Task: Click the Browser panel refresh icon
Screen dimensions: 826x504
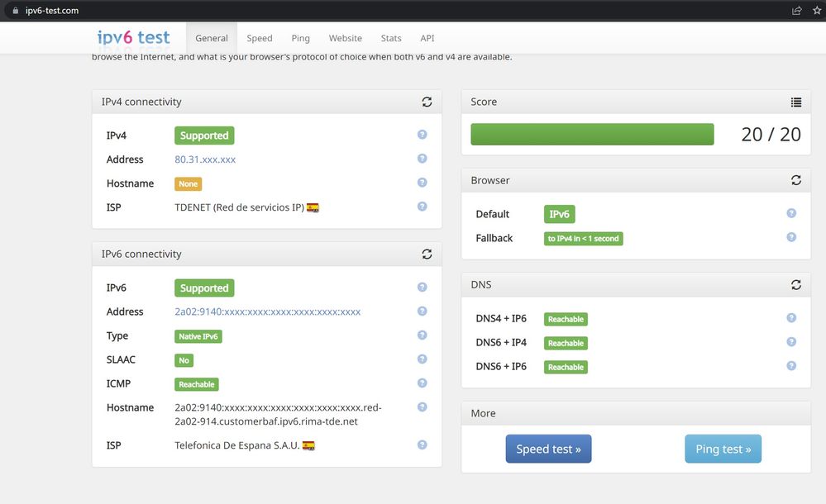Action: click(795, 180)
